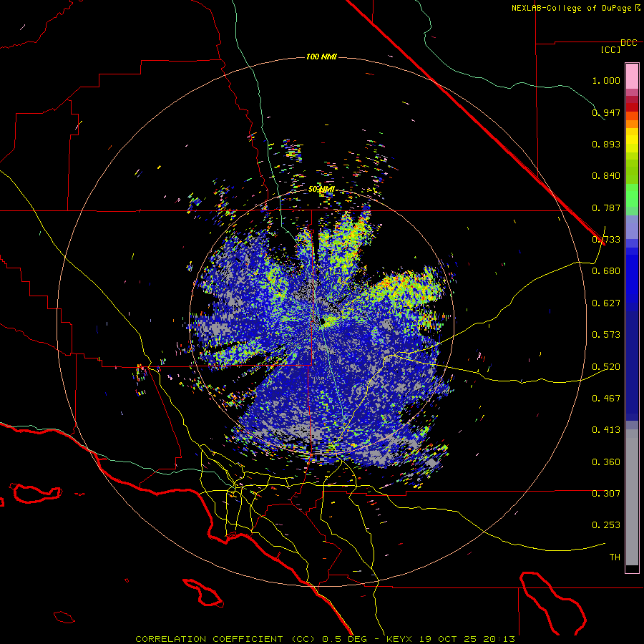Click the 0.893 scale value
644x644 pixels.
[606, 144]
